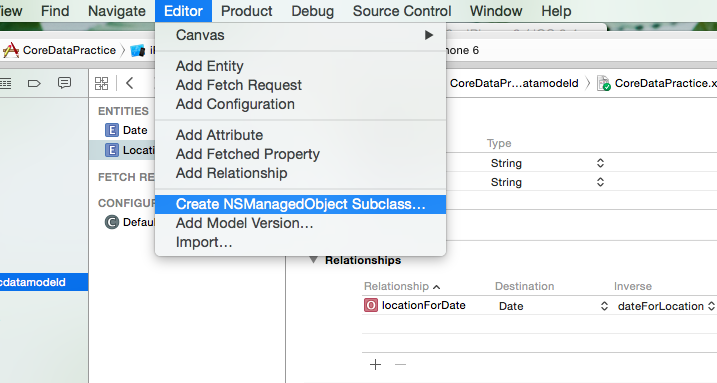Open the report navigator speech bubble icon
This screenshot has width=717, height=383.
(x=64, y=83)
